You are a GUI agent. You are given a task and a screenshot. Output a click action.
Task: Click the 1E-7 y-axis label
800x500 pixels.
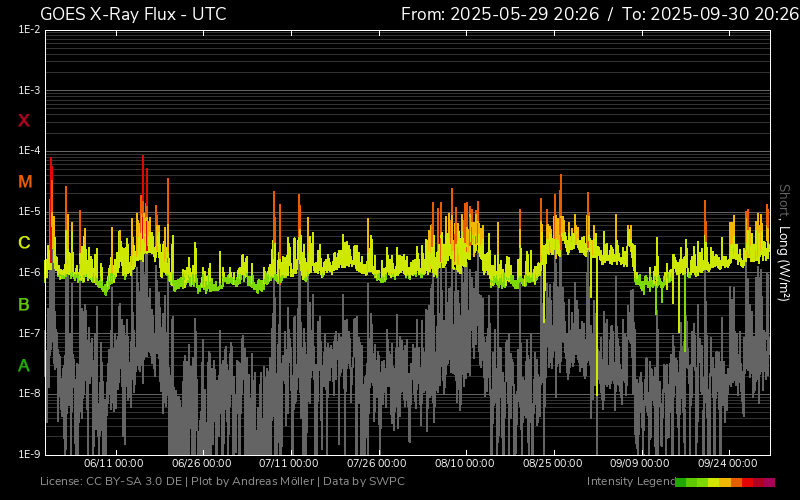[29, 333]
